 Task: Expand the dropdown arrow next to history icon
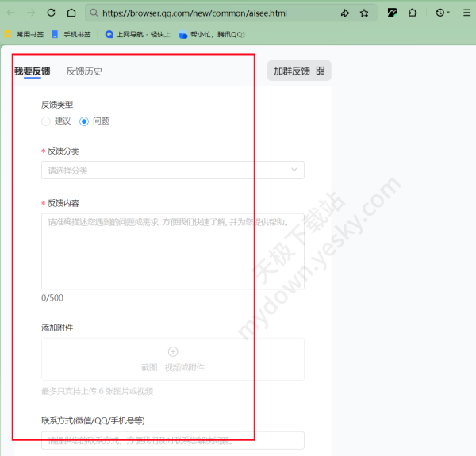[x=448, y=13]
